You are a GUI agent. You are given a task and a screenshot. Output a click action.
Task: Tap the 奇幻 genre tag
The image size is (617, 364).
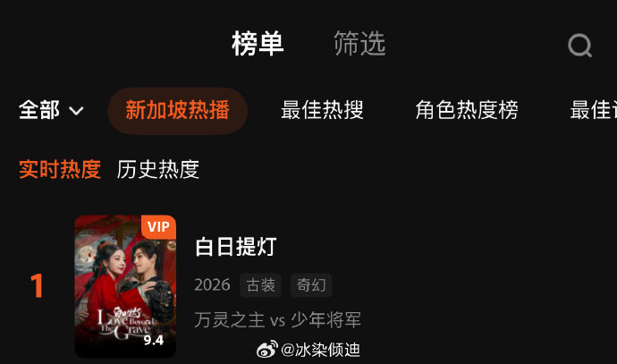tap(311, 285)
